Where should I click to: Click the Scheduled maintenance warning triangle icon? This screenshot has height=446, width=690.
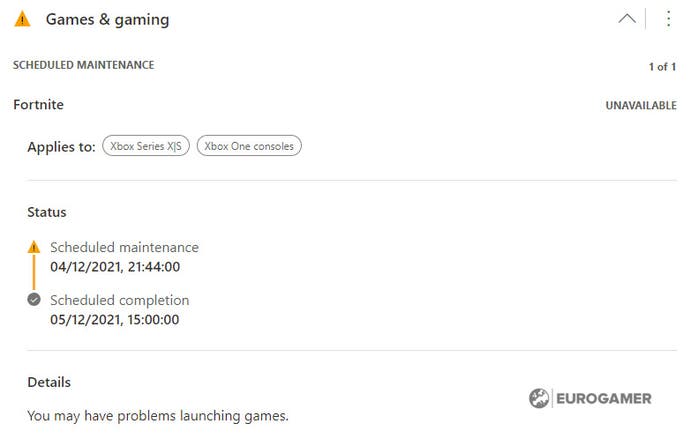coord(34,247)
